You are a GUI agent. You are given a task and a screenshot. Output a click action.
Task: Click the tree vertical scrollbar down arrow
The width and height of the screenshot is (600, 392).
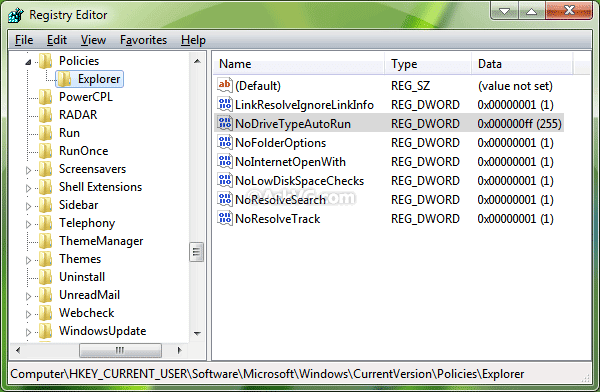point(197,333)
